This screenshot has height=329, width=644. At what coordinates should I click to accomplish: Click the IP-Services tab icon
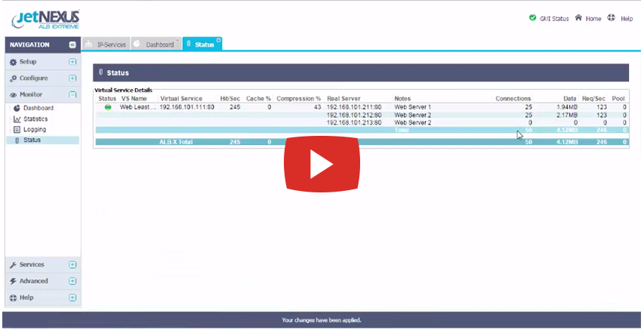pyautogui.click(x=89, y=45)
